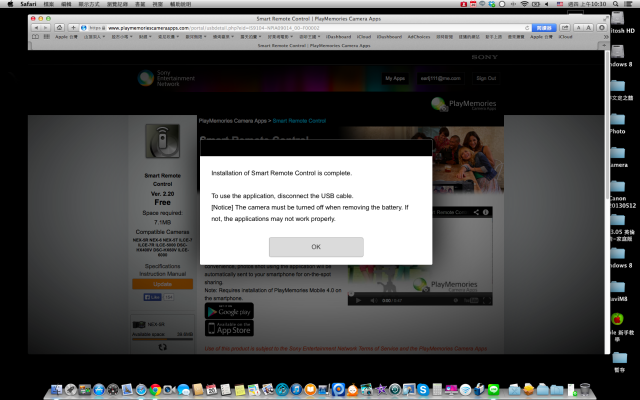
Task: Open the Google Play badge
Action: click(229, 311)
